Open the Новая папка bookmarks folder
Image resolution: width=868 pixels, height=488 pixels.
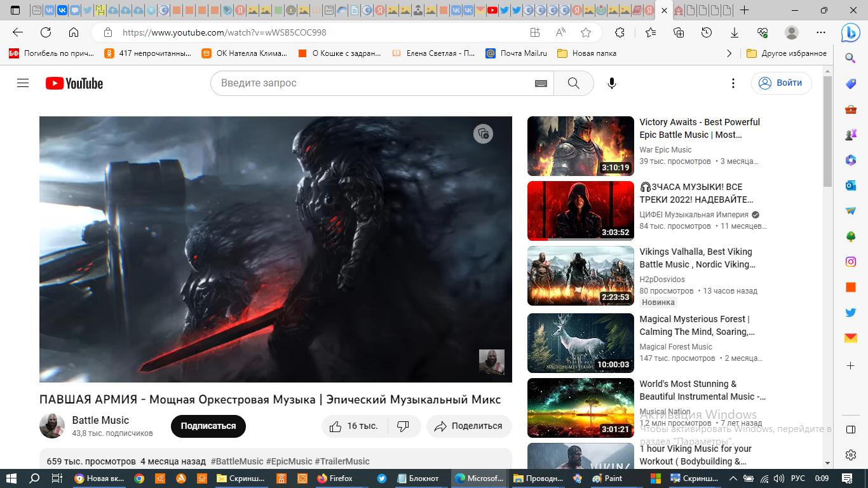[x=587, y=53]
